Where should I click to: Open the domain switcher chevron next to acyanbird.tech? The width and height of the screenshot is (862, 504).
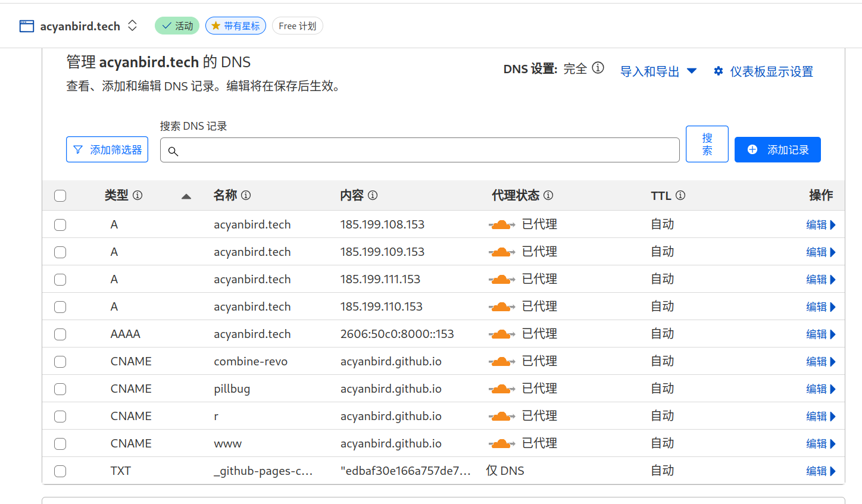(x=133, y=26)
